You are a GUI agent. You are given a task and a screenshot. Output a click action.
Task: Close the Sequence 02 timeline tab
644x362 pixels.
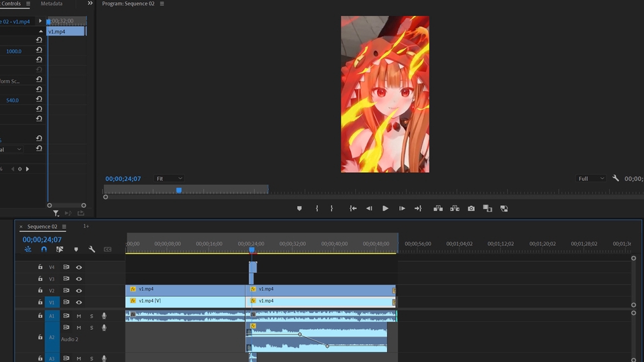[x=21, y=227]
